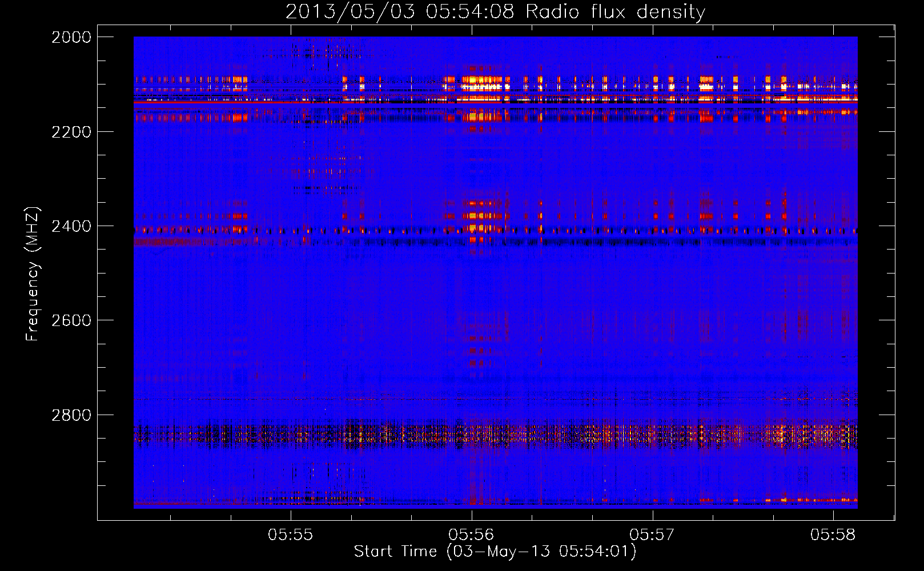Click the "Start Time (03-May-13 05:54:01)" x-axis label
Image resolution: width=924 pixels, height=571 pixels.
(x=495, y=552)
